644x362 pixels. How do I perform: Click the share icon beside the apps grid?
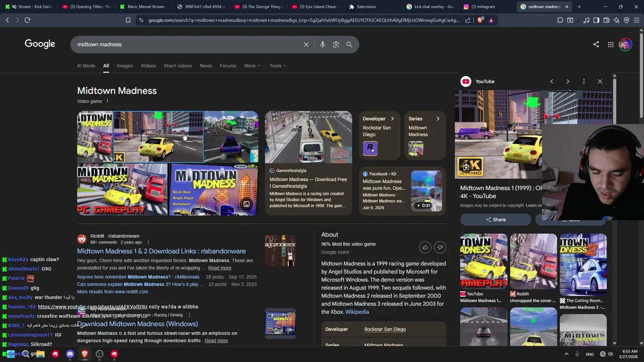pos(596,44)
